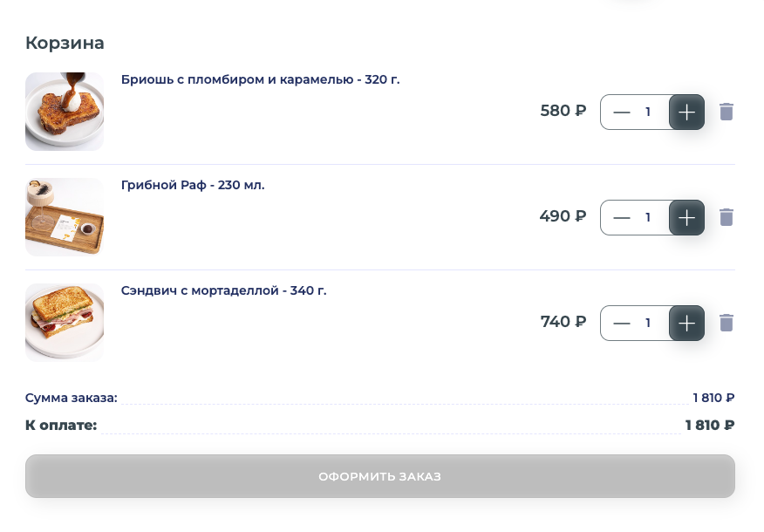The height and width of the screenshot is (532, 764).
Task: Open the mortadella sandwich photo
Action: tap(65, 323)
